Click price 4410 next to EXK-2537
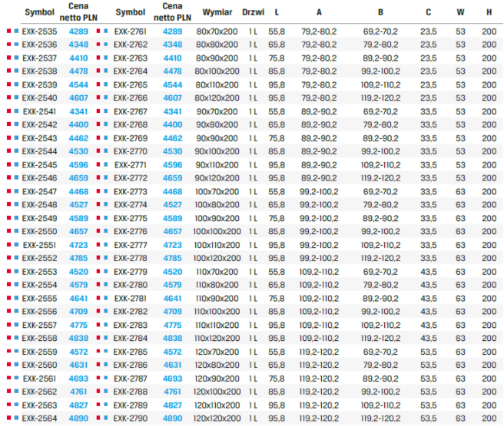The image size is (504, 430). 78,58
